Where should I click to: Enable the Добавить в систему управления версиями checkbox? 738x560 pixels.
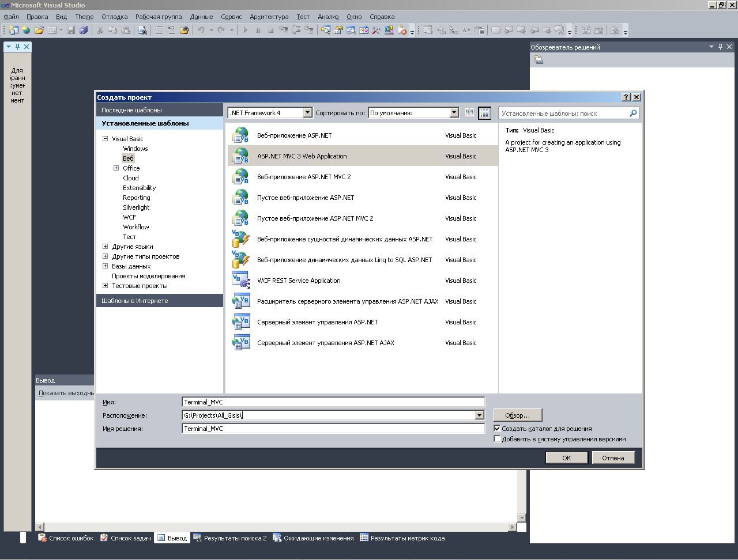point(497,439)
